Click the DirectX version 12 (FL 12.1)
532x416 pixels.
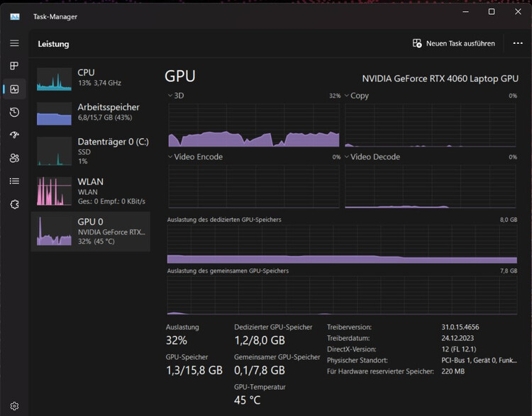click(x=459, y=349)
